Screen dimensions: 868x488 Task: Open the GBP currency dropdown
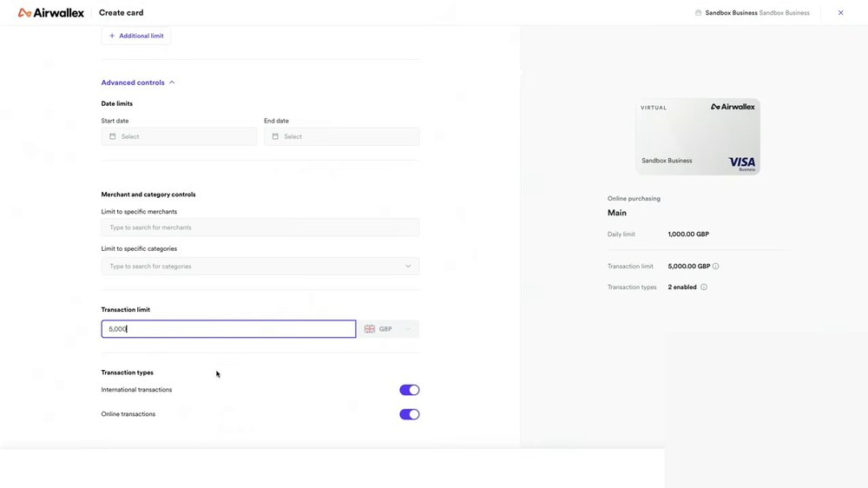point(388,329)
